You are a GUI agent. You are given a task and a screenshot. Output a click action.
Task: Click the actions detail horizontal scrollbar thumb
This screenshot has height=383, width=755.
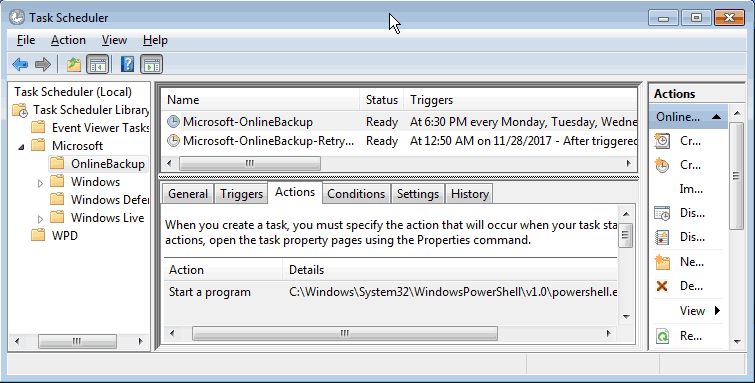click(344, 333)
